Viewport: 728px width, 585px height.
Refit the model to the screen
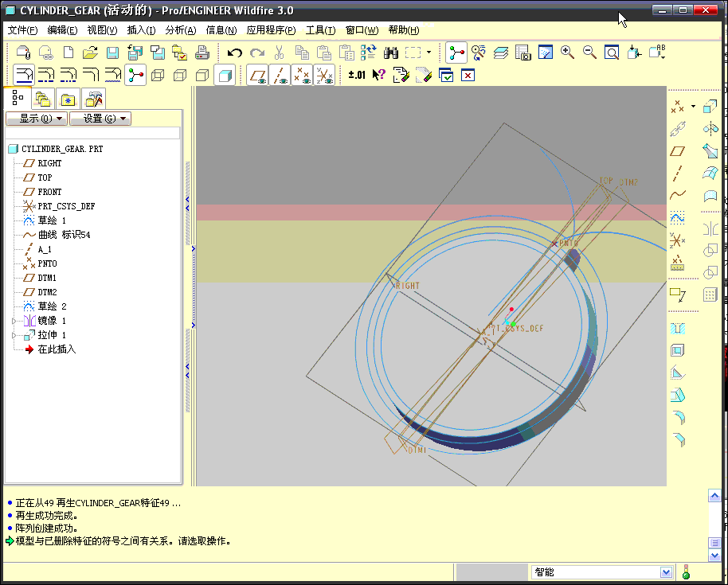(612, 53)
